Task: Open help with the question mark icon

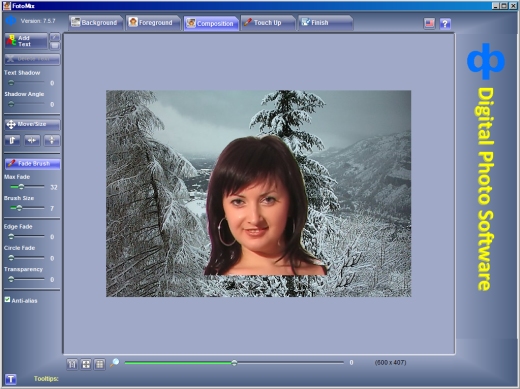Action: tap(445, 24)
